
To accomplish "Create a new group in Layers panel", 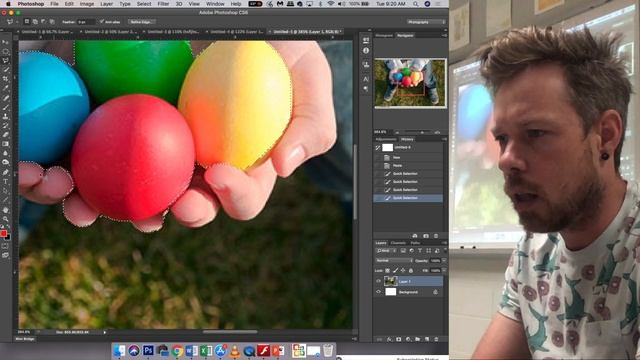I will (417, 339).
